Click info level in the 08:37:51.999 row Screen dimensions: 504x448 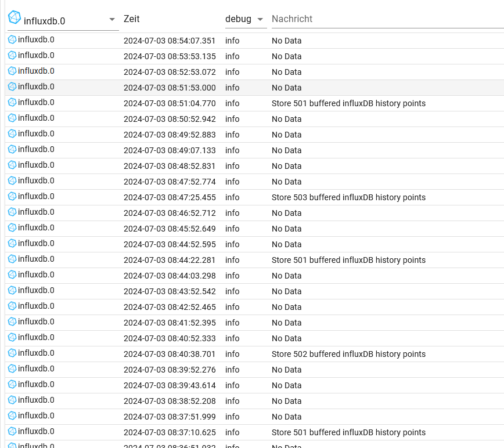[232, 417]
